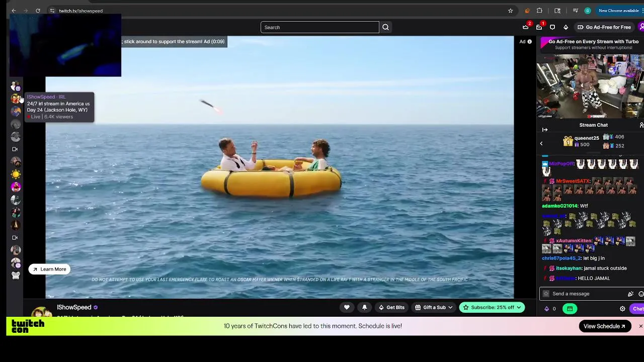Go back with the browser back arrow
The width and height of the screenshot is (644, 362).
click(14, 11)
